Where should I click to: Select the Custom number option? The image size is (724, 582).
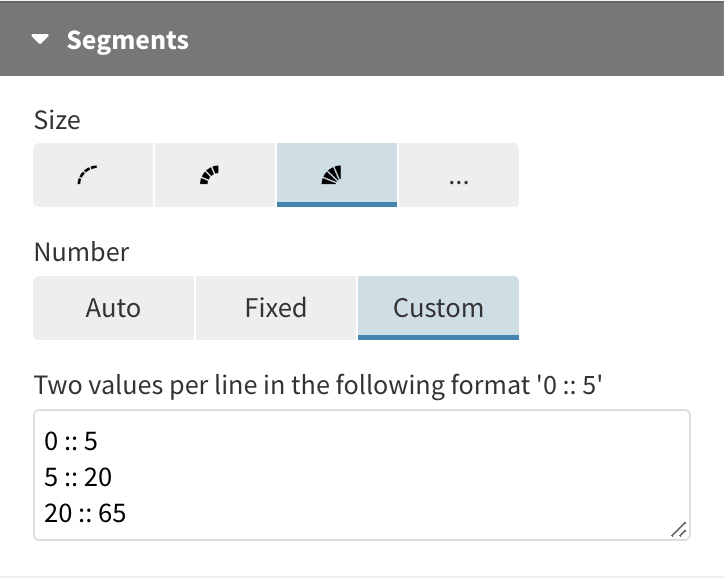click(x=438, y=308)
